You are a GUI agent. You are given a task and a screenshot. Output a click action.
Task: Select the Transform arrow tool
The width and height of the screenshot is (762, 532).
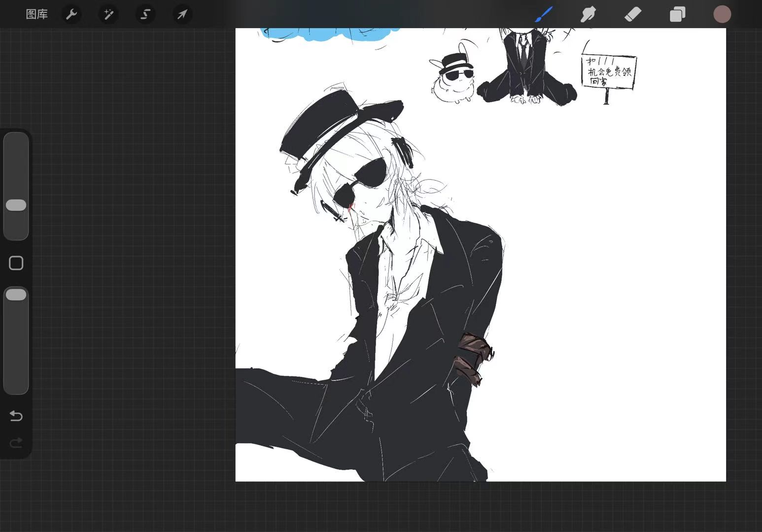point(182,14)
